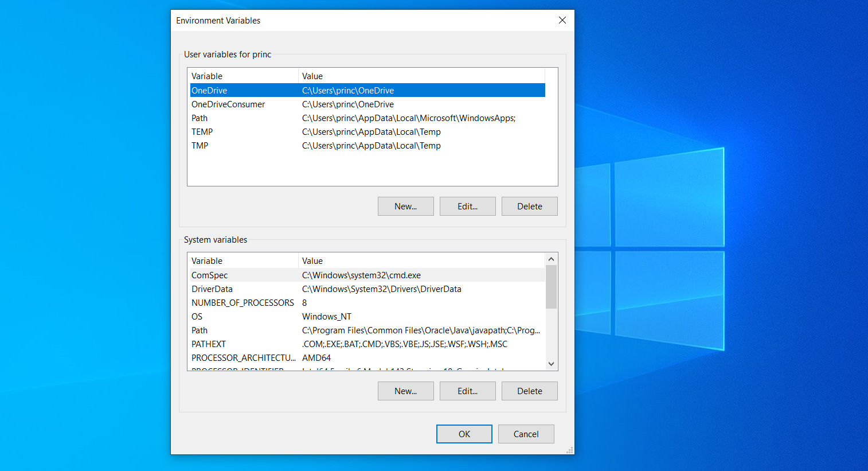Viewport: 868px width, 471px height.
Task: Select the OneDrive user variable
Action: pos(367,91)
